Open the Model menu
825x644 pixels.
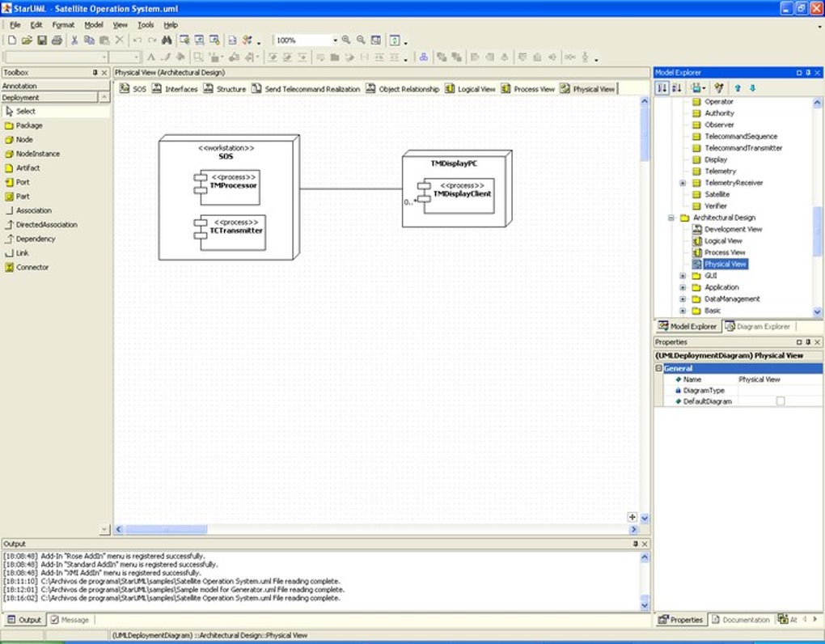94,25
